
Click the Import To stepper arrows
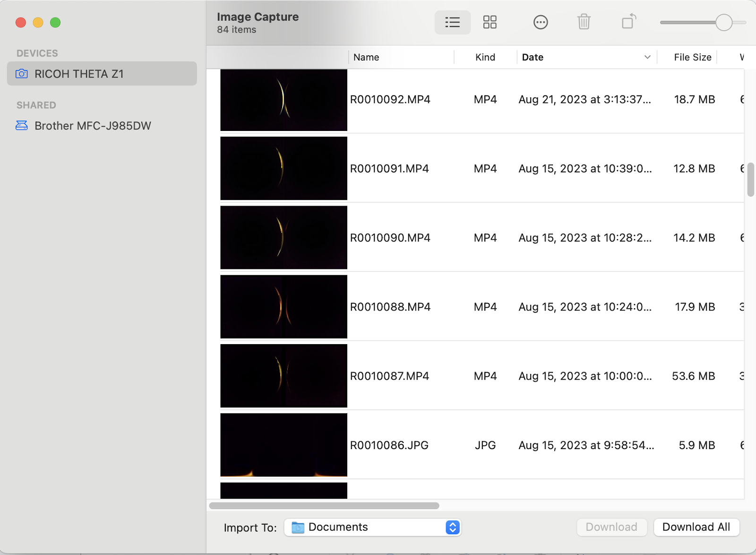click(452, 527)
